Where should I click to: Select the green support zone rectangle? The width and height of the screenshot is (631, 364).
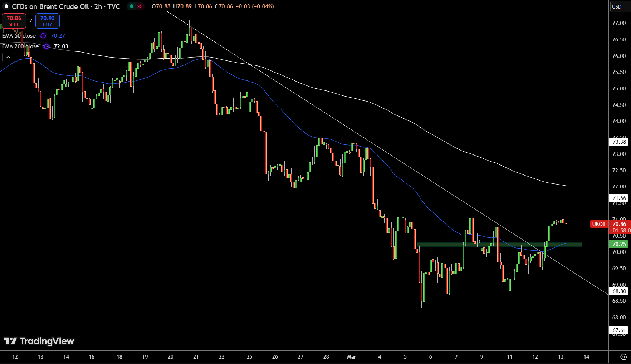(499, 245)
